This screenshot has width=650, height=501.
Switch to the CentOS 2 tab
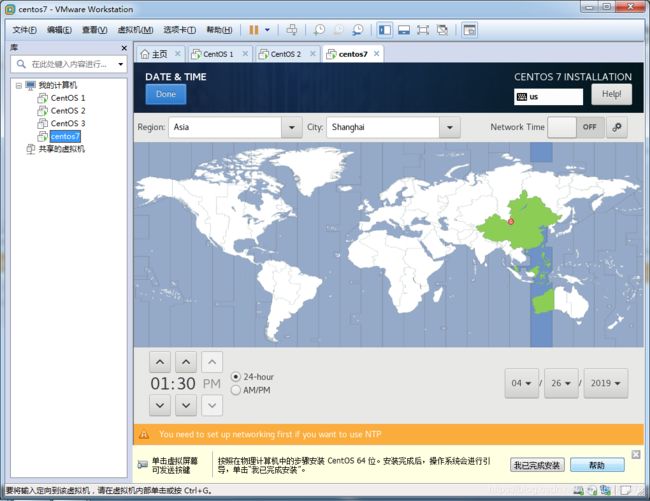pyautogui.click(x=281, y=54)
